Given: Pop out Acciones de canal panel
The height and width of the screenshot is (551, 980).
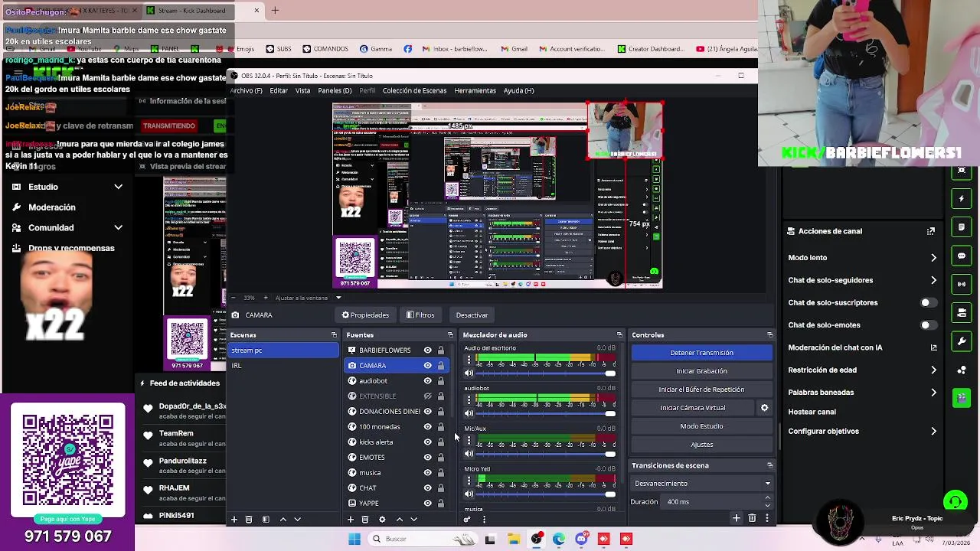Looking at the screenshot, I should tap(931, 231).
